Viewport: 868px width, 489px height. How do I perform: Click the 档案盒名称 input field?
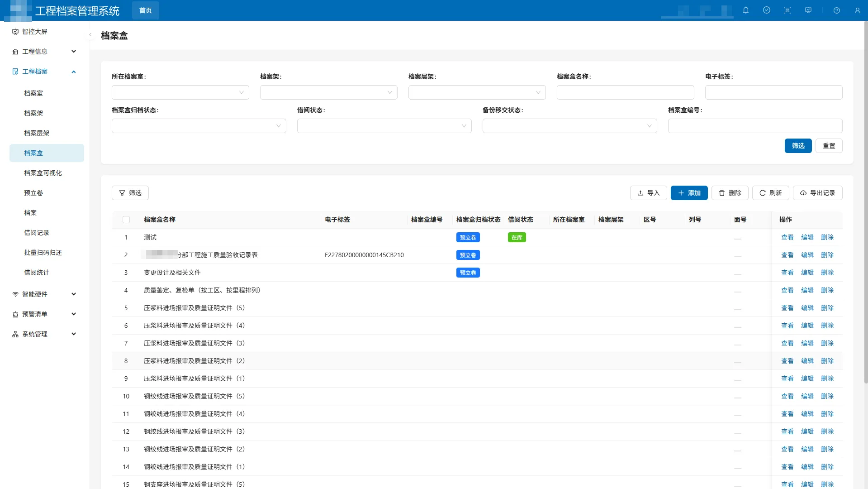coord(625,92)
